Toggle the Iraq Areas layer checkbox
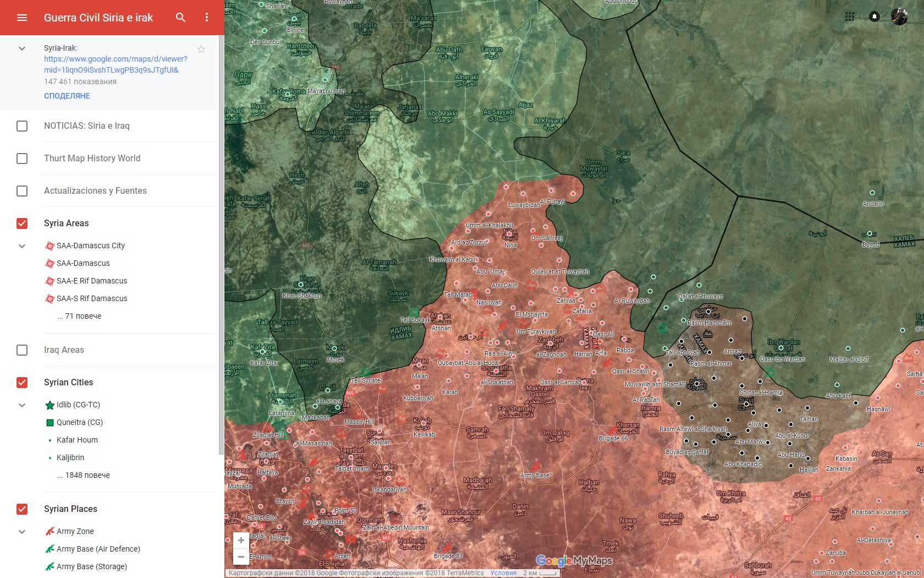 coord(22,350)
